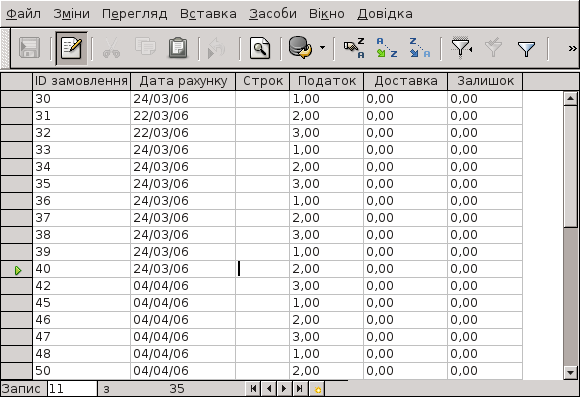Image resolution: width=580 pixels, height=397 pixels.
Task: Click date cell in order 42 row
Action: tap(183, 286)
